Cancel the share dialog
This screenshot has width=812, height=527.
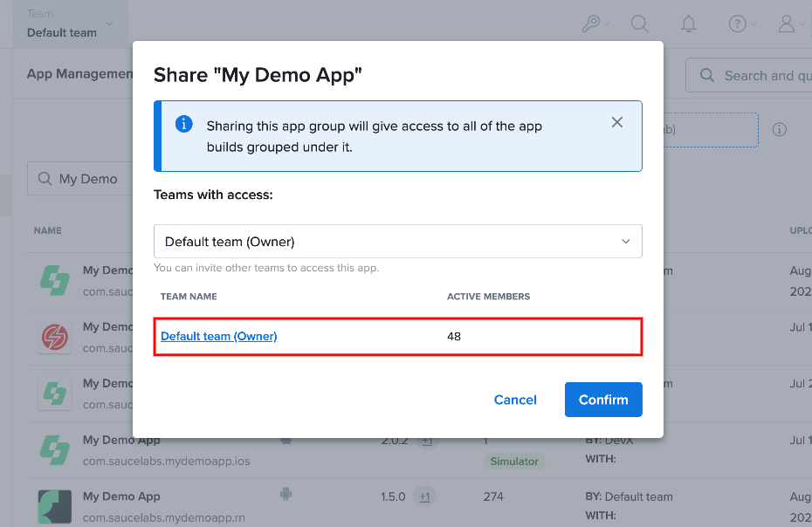click(515, 400)
